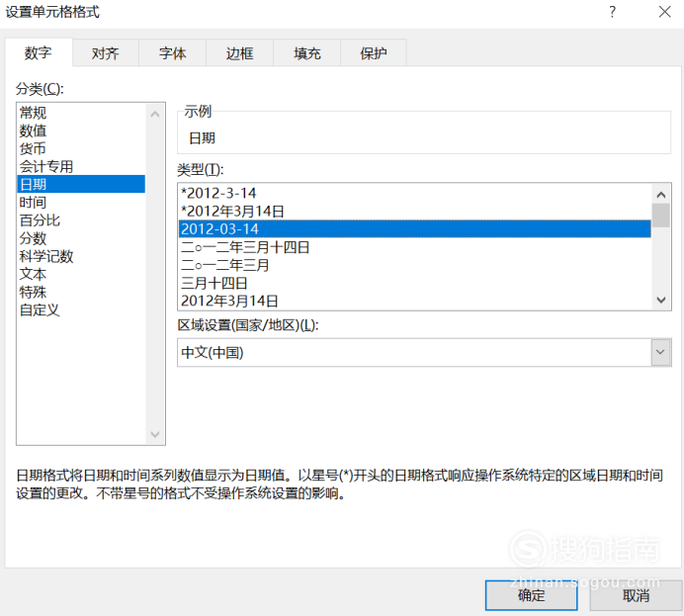
Task: Click the type list scrollbar thumb
Action: tap(661, 216)
